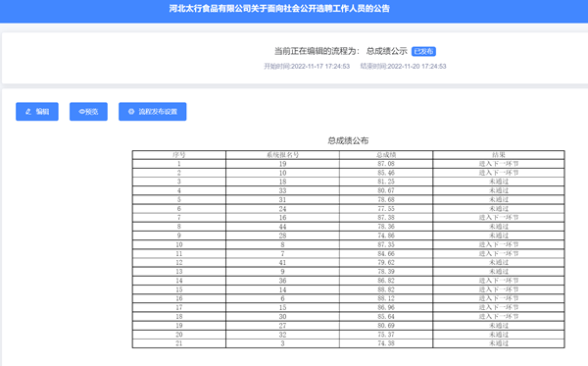Viewport: 588px width, 366px height.
Task: Open the 预览 preview button
Action: pos(88,112)
